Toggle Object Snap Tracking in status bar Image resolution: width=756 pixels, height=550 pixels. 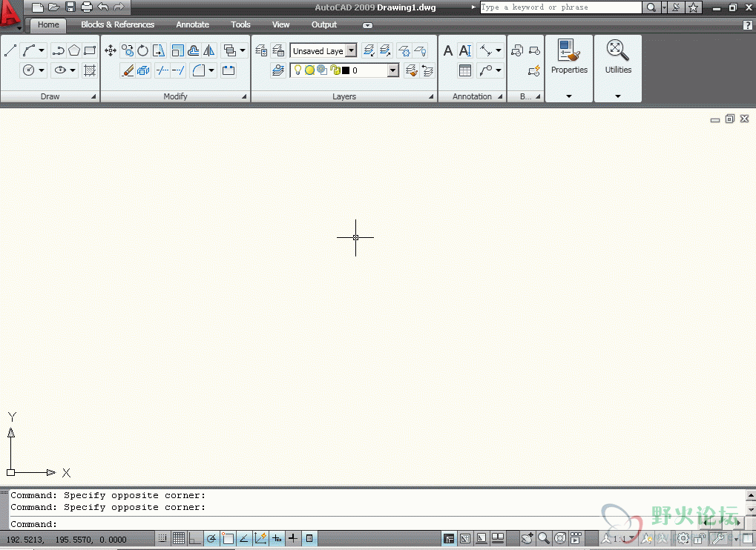tap(244, 538)
